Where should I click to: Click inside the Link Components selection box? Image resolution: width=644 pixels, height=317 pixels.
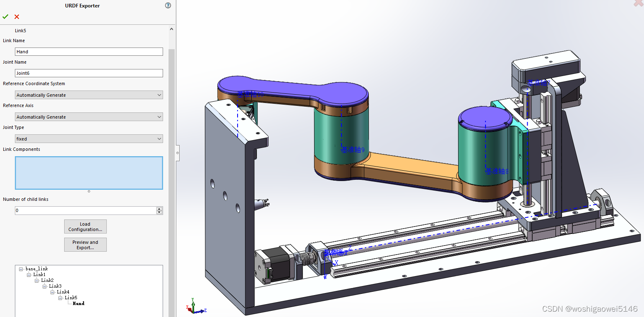click(89, 173)
